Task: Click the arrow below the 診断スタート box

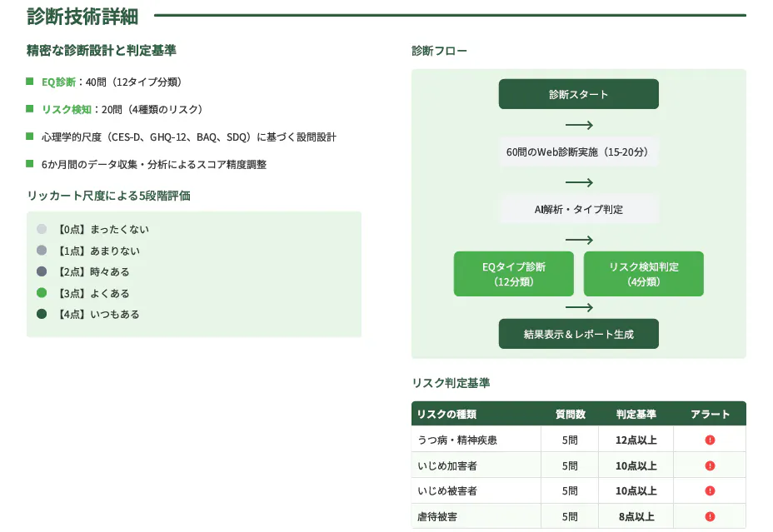Action: (x=579, y=126)
